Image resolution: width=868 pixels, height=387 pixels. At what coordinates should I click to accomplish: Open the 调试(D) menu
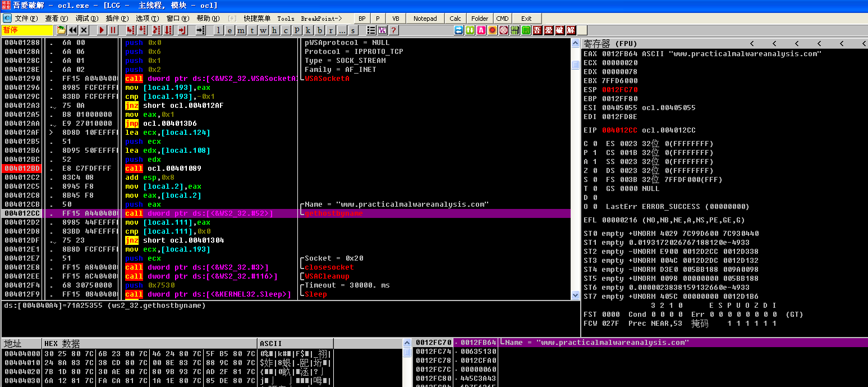86,19
